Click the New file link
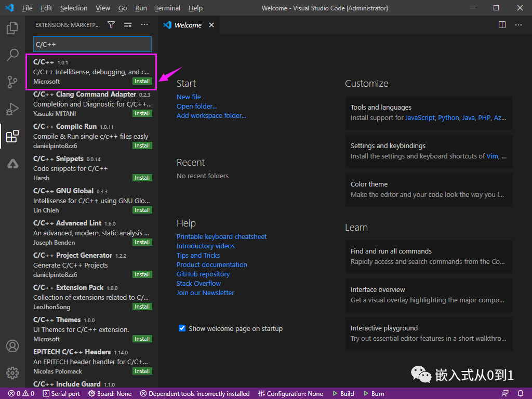Viewport: 532px width, 399px height. [189, 97]
